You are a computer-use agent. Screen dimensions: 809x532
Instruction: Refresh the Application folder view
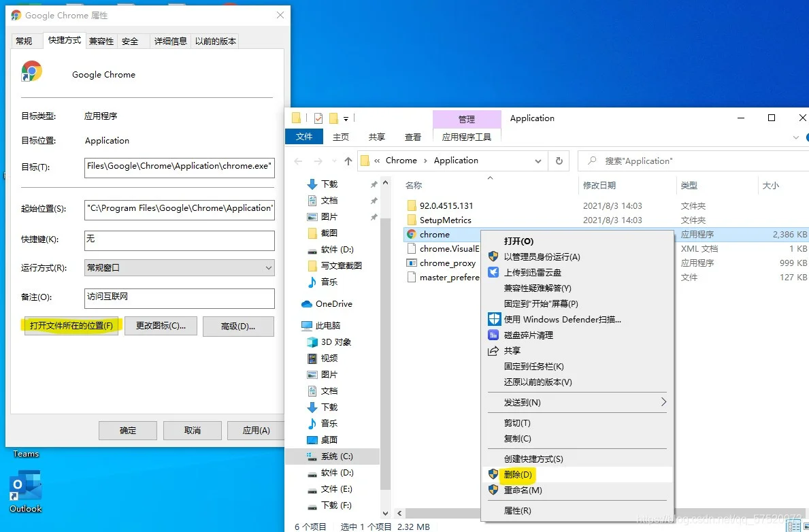coord(559,161)
